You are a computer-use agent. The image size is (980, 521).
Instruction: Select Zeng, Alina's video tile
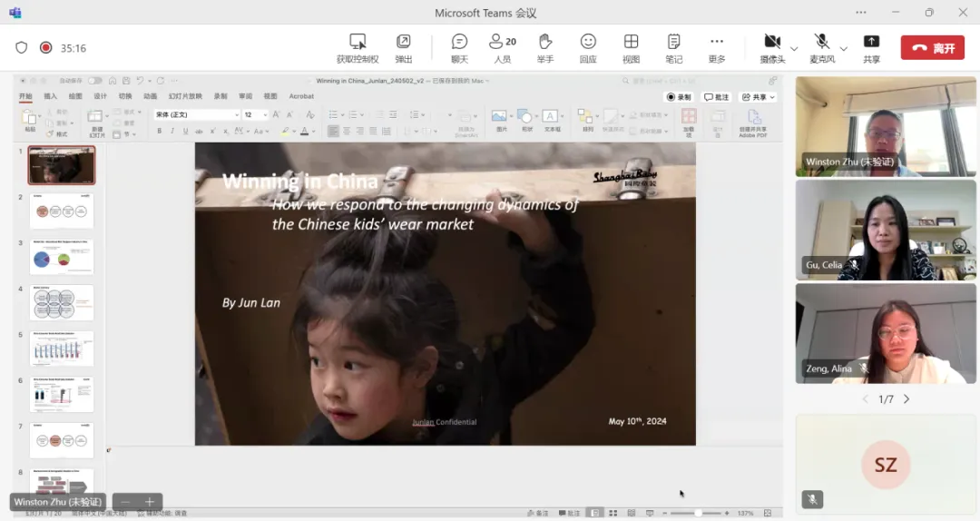(x=886, y=333)
